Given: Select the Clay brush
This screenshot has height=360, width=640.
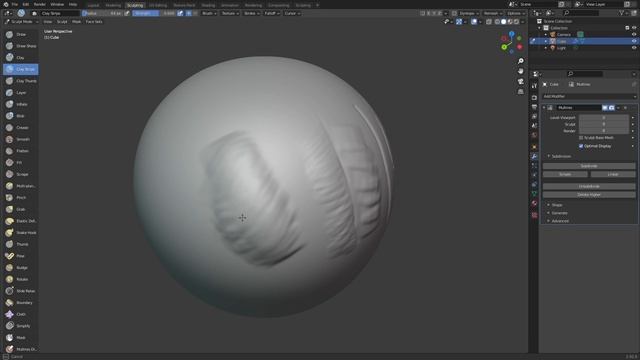Looking at the screenshot, I should point(20,58).
